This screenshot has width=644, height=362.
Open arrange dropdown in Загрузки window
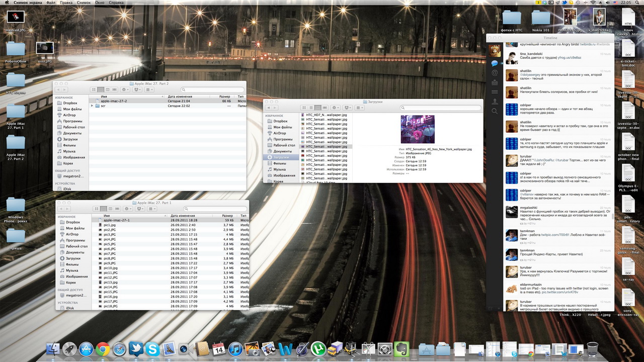click(x=360, y=108)
